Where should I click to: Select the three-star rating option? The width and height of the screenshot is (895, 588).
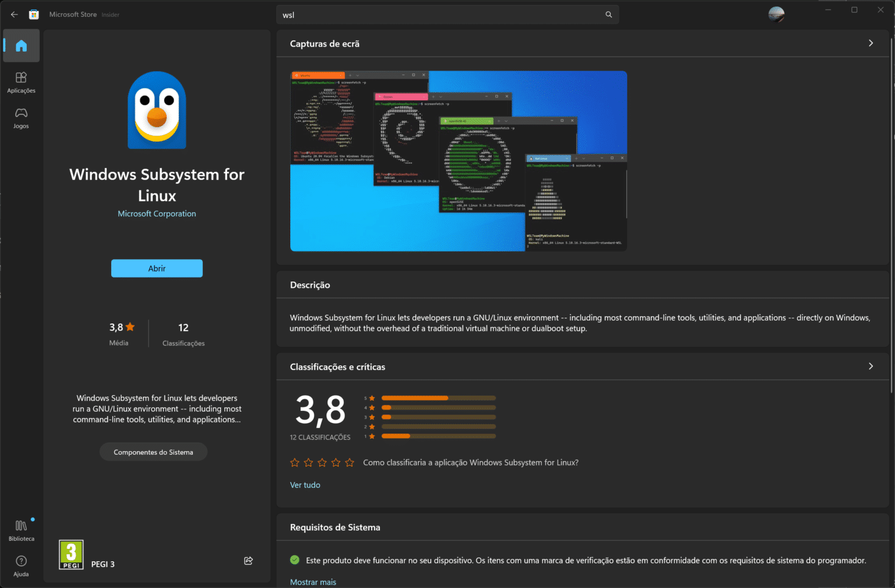tap(322, 462)
